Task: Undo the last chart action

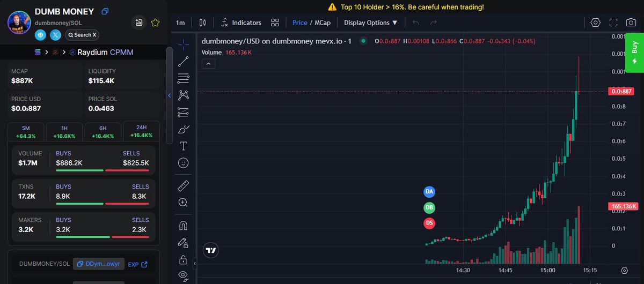Action: [x=416, y=23]
